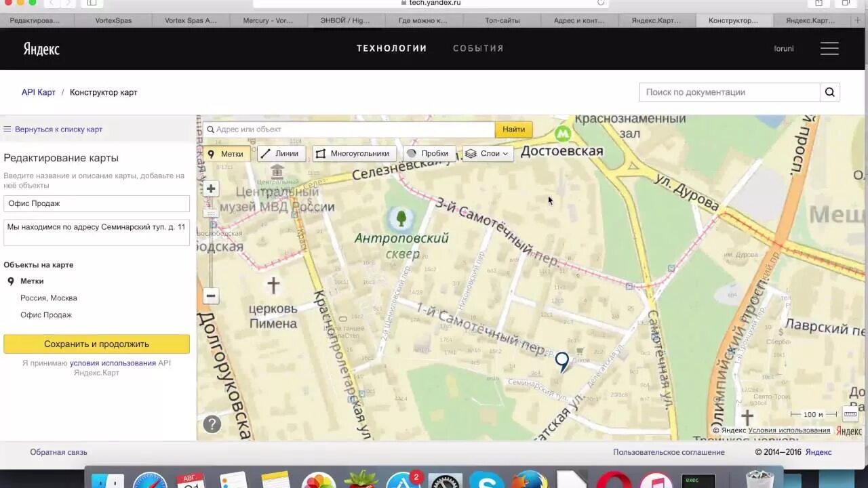Click the Яндекс link in footer copyright

[x=818, y=452]
